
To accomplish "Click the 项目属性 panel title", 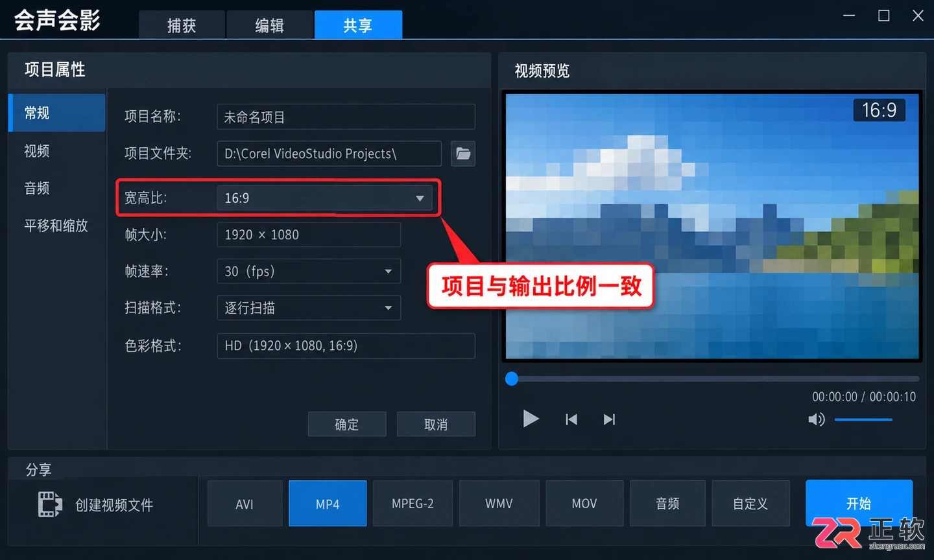I will point(54,69).
